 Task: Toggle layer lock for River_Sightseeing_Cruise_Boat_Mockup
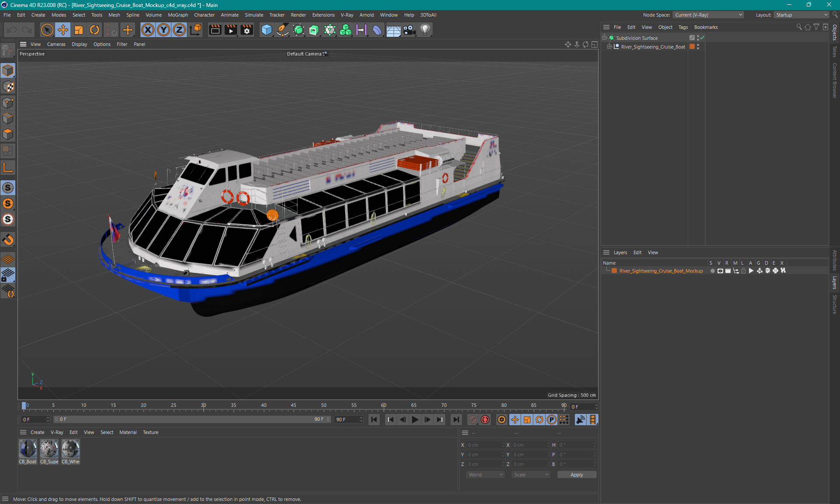coord(743,271)
